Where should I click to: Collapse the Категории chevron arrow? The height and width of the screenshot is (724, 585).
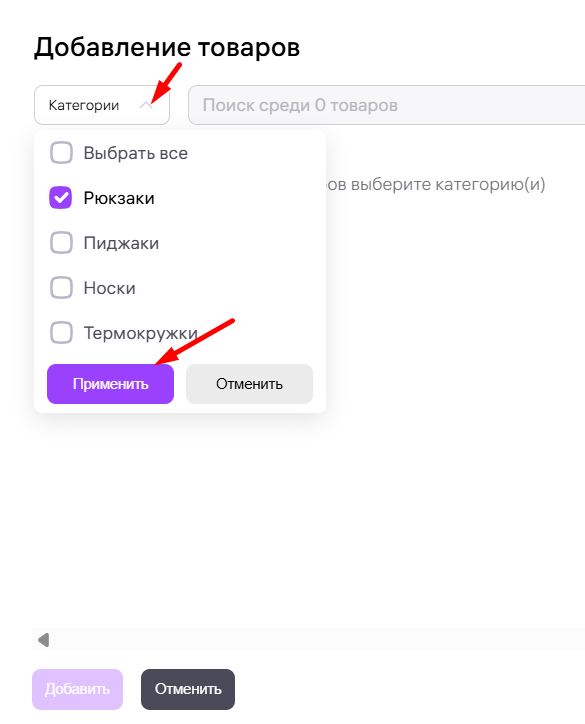click(x=146, y=105)
